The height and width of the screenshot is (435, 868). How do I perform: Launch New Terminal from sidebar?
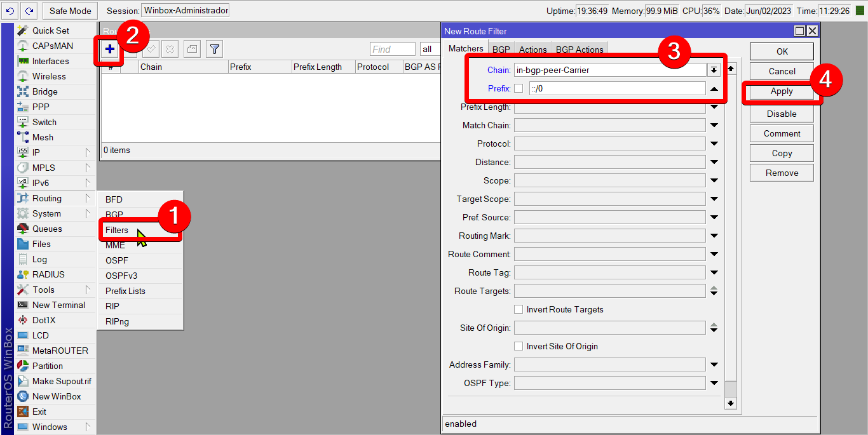point(55,305)
